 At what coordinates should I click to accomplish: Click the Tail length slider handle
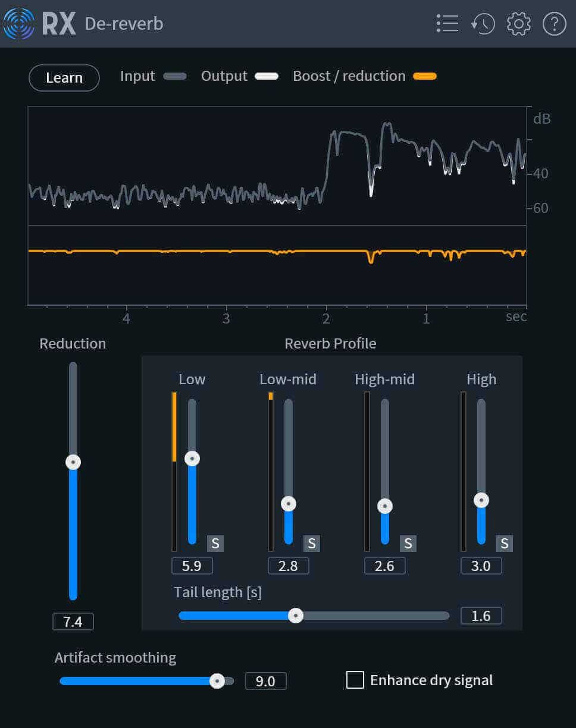coord(296,616)
